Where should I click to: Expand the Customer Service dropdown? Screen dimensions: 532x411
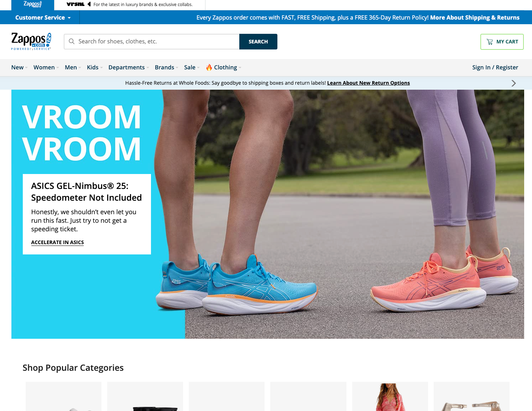click(x=43, y=17)
